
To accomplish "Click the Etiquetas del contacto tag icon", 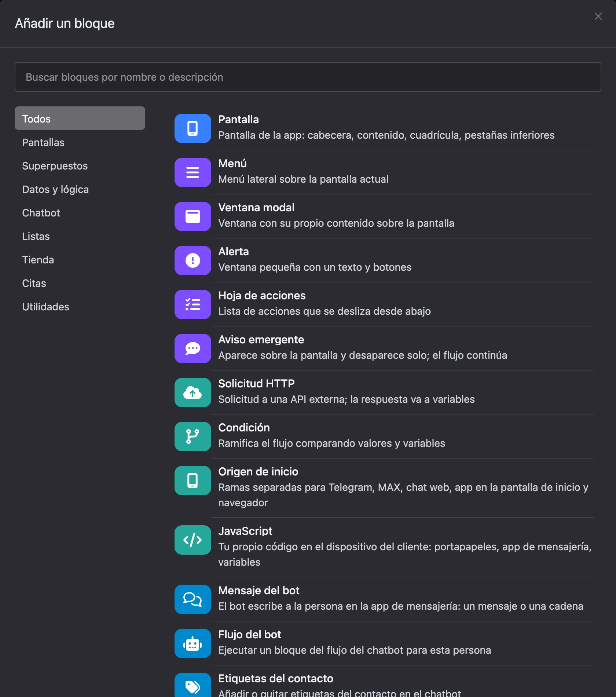I will coord(192,685).
